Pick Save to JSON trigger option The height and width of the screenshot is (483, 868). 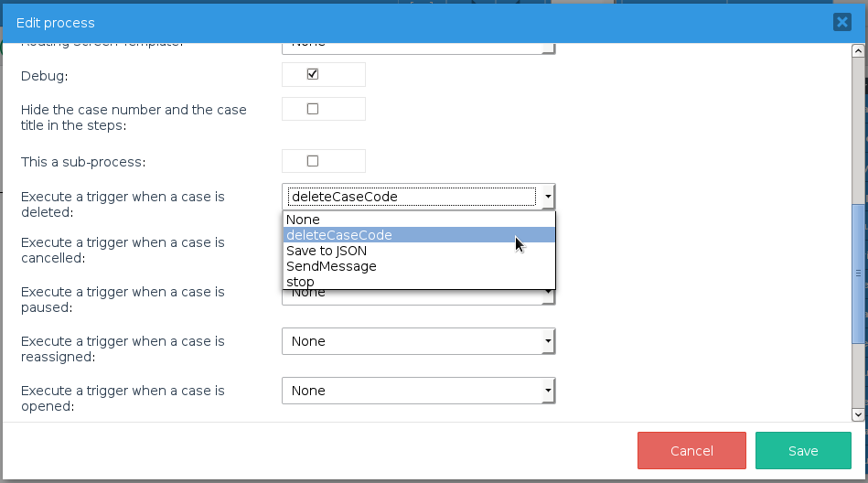tap(327, 251)
